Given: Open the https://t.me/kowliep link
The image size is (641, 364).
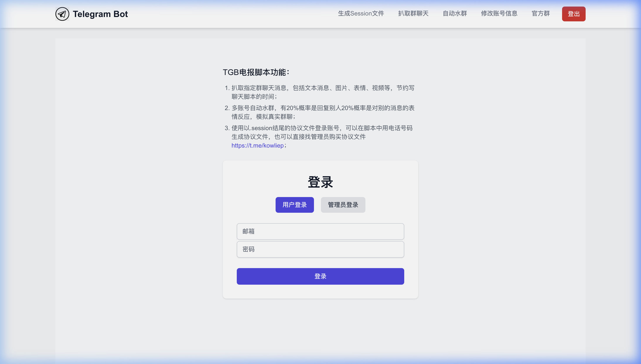Looking at the screenshot, I should pos(257,146).
